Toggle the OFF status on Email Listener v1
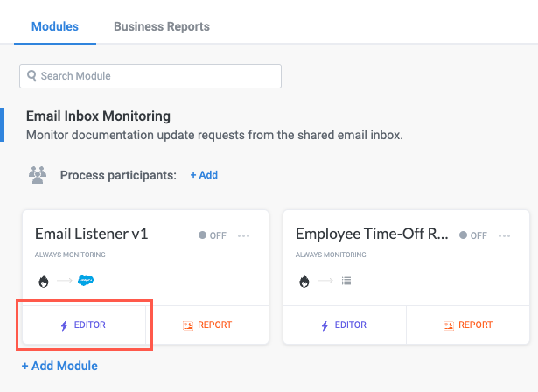 tap(213, 235)
